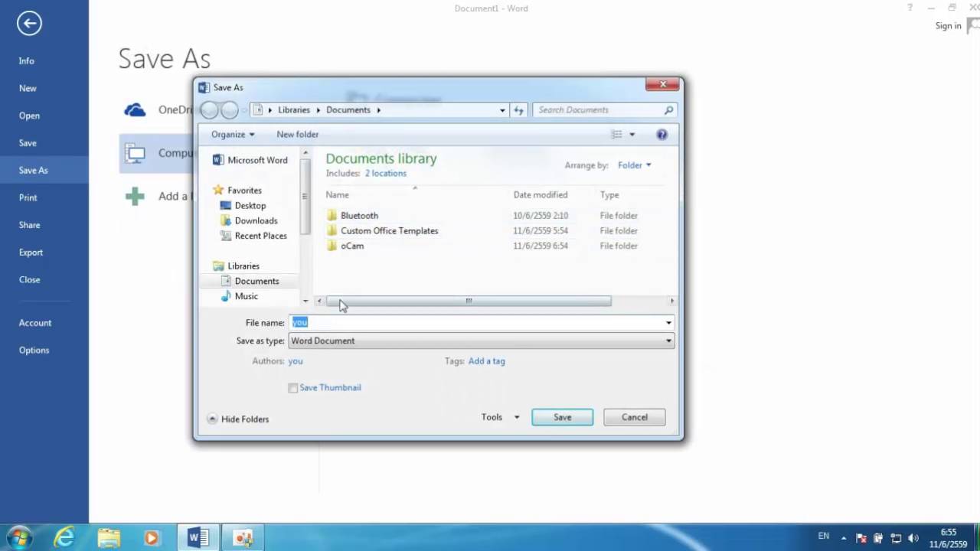Click the volume icon in system tray
Viewport: 980px width, 551px height.
(x=913, y=538)
